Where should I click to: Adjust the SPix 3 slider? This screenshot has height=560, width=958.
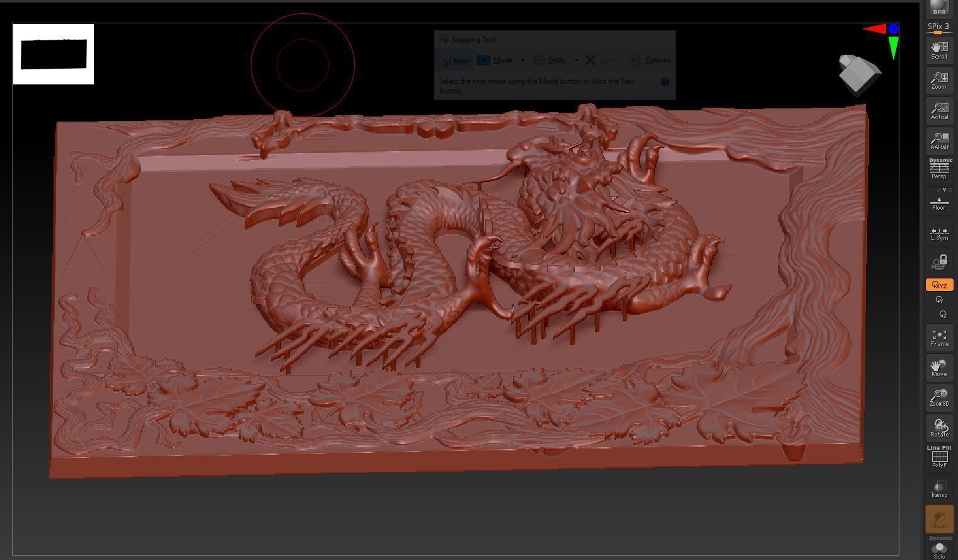click(939, 28)
